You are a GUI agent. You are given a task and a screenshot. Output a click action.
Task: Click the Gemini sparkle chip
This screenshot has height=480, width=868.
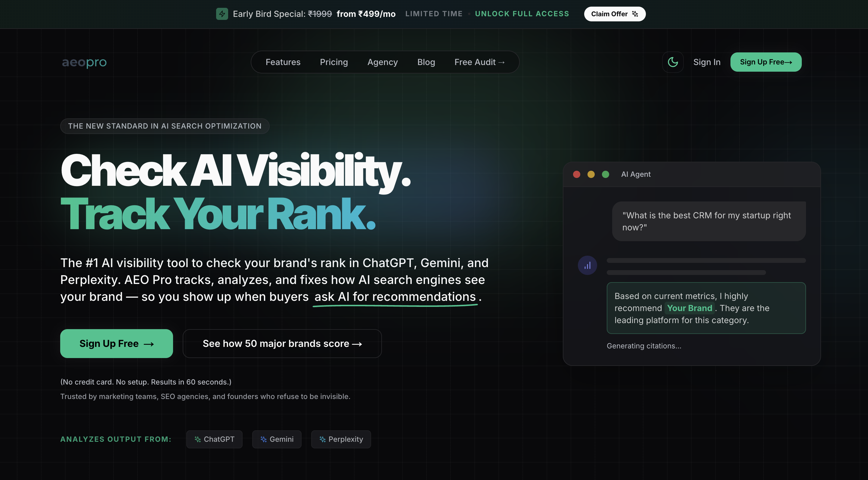pos(277,439)
